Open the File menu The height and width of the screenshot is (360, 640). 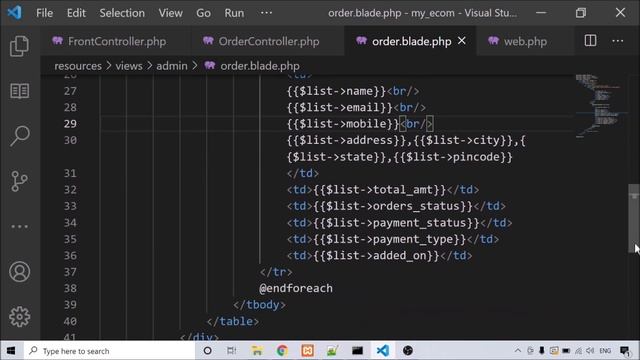pos(44,13)
